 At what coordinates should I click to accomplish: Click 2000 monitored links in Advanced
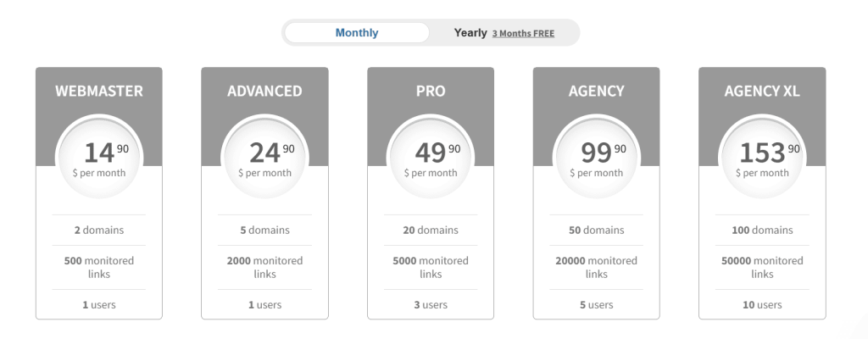(x=264, y=267)
